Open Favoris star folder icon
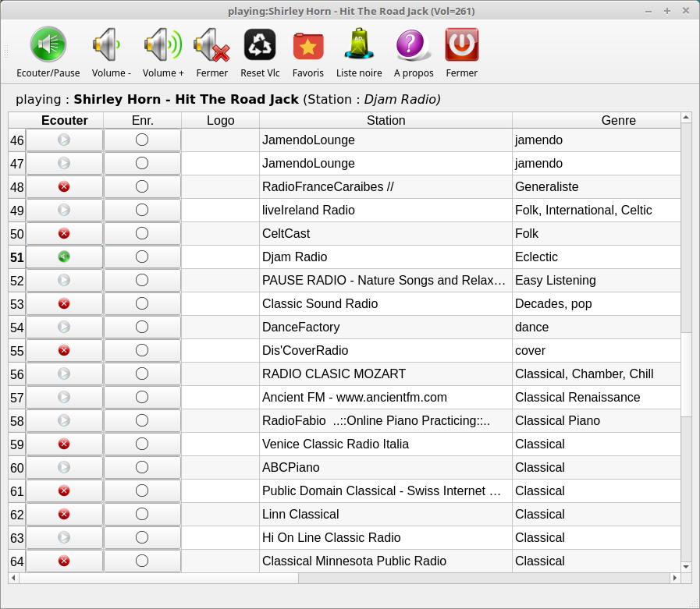 point(308,46)
